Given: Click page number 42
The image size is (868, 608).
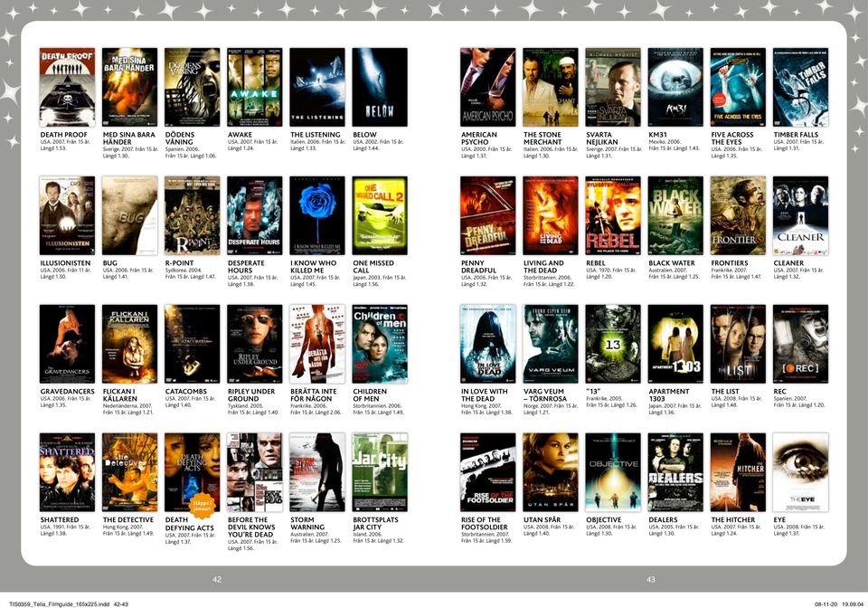Looking at the screenshot, I should (x=217, y=579).
